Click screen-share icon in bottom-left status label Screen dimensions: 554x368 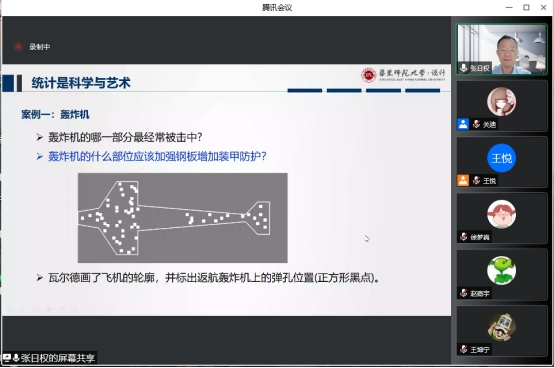pyautogui.click(x=7, y=358)
